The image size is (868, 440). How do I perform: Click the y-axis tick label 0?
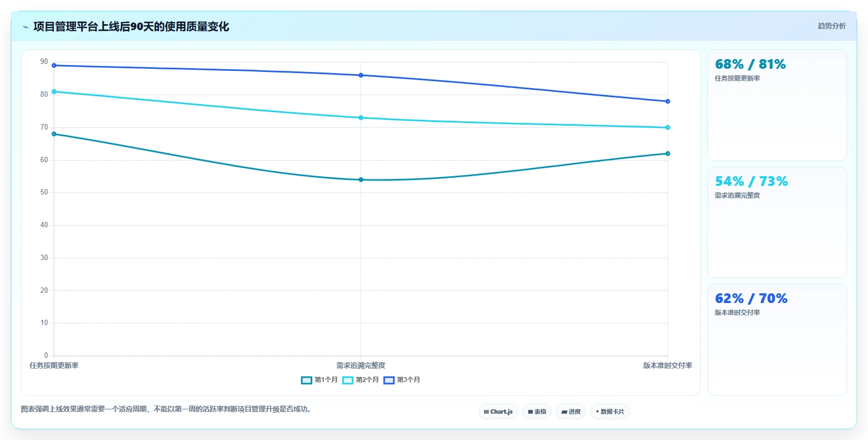tap(46, 356)
